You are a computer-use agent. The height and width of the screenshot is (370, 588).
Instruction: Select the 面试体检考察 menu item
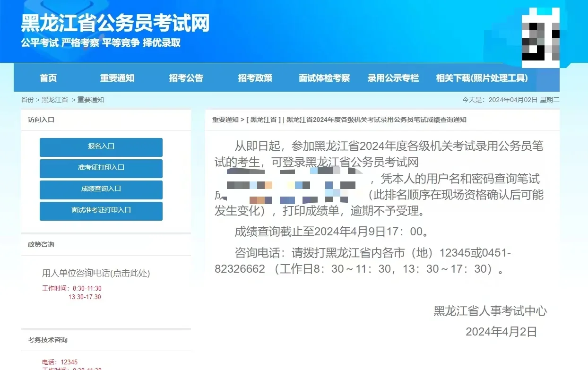(324, 78)
